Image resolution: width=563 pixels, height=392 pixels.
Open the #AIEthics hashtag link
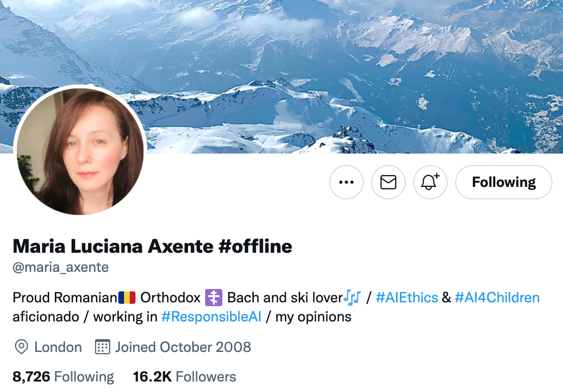tap(407, 298)
